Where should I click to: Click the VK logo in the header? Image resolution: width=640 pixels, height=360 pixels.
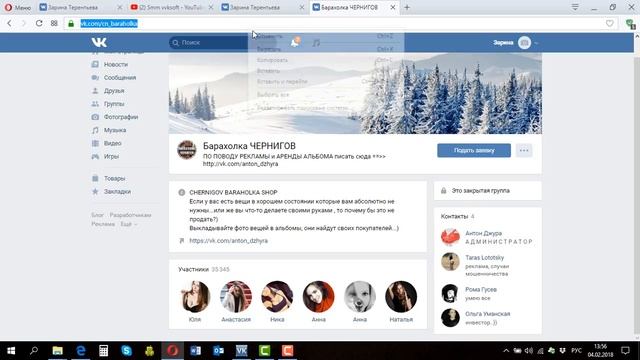tap(99, 42)
